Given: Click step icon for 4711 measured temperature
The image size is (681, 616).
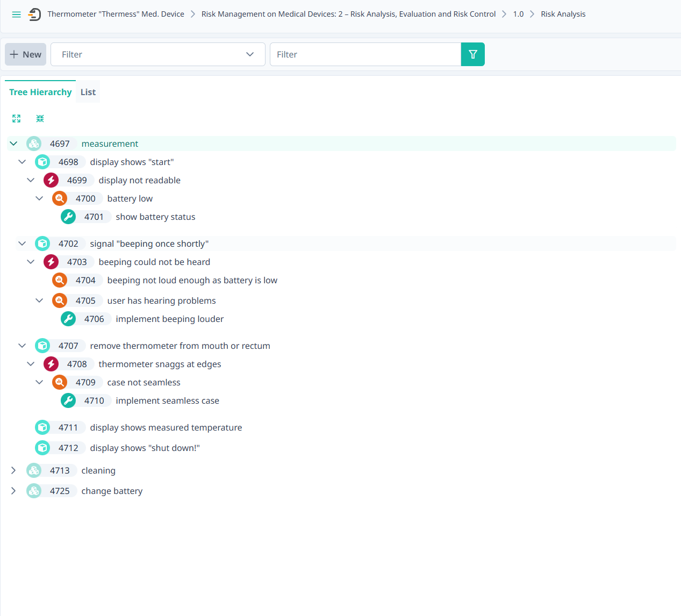Looking at the screenshot, I should click(x=42, y=427).
